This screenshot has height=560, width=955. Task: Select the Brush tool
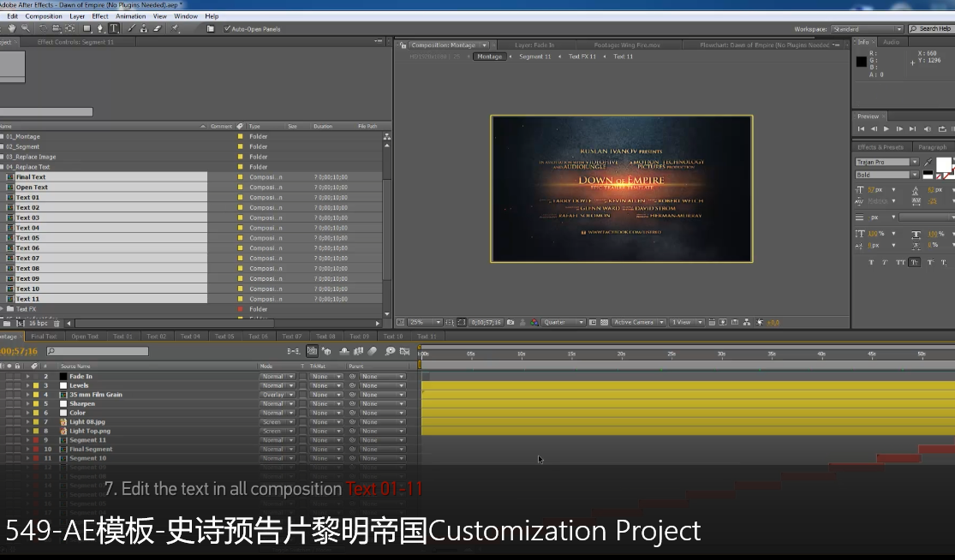pos(132,28)
